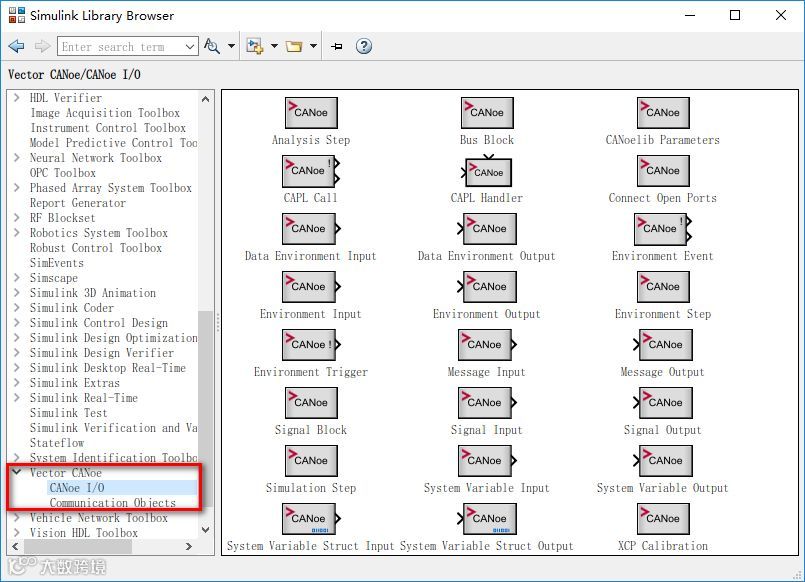
Task: Select the System Variable Output block
Action: coord(663,461)
